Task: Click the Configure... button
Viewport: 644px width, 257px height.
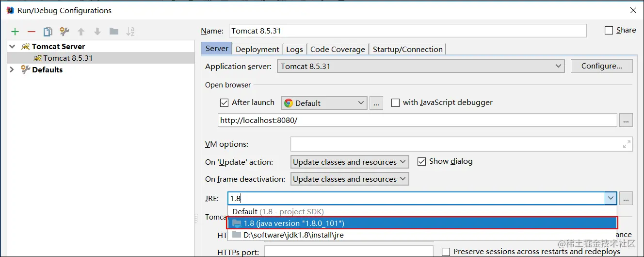Action: 601,66
